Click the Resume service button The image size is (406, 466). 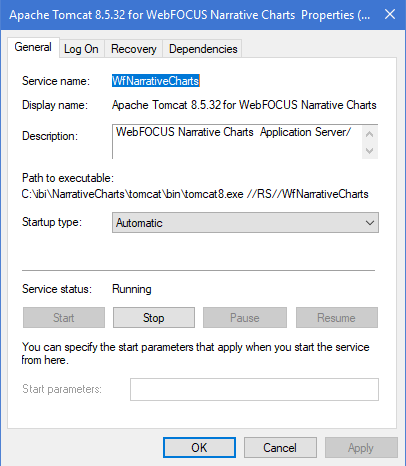(x=337, y=318)
